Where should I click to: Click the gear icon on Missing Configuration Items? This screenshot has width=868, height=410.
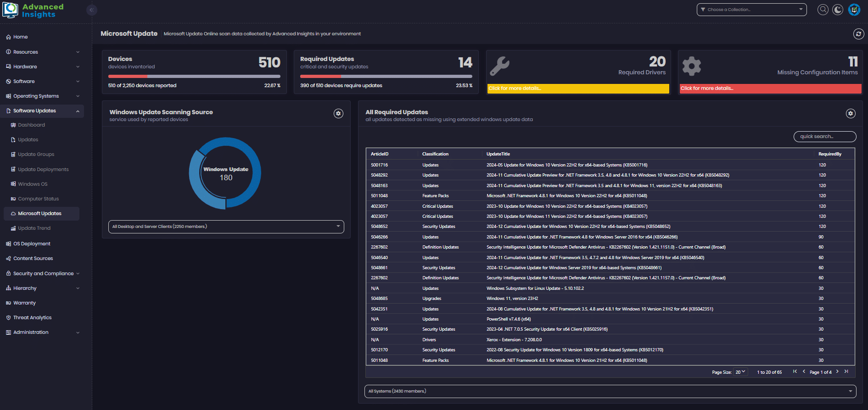tap(691, 66)
